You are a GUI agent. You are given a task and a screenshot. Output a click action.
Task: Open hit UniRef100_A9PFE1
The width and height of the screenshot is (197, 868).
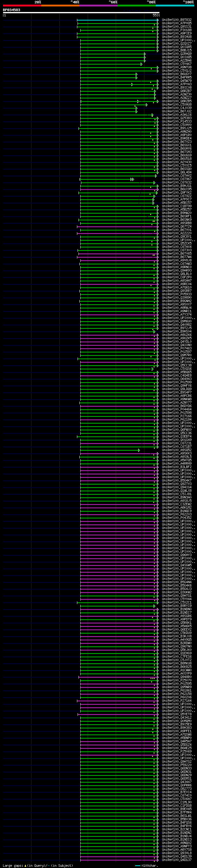click(x=176, y=731)
